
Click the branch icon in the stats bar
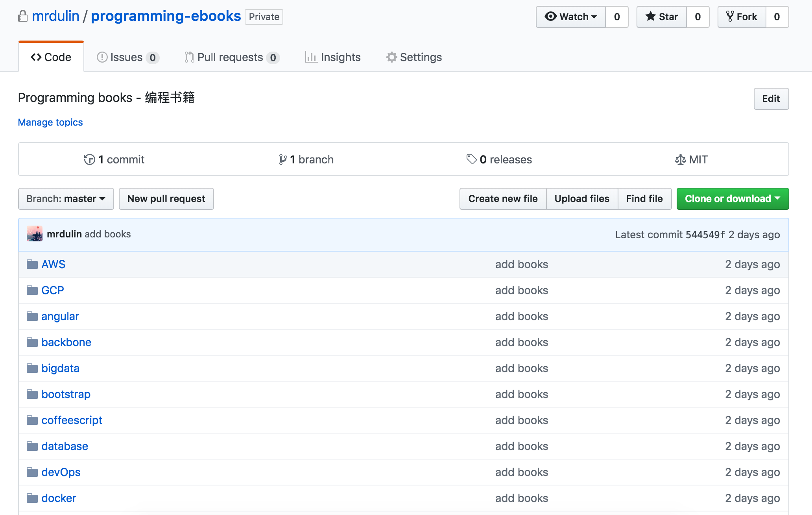282,159
